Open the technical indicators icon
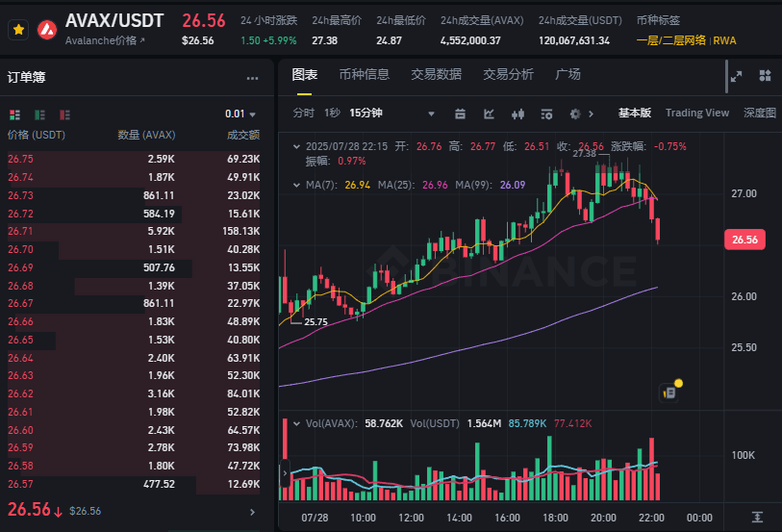The width and height of the screenshot is (782, 532). coord(489,114)
